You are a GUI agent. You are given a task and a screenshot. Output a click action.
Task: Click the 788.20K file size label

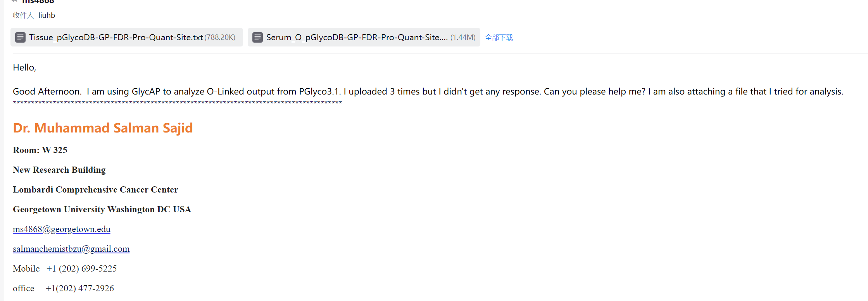click(x=220, y=38)
